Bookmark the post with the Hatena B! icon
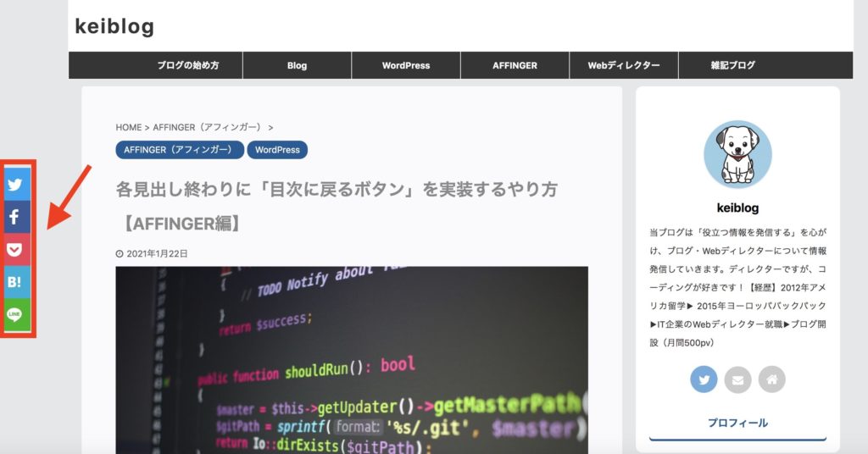 (x=17, y=282)
